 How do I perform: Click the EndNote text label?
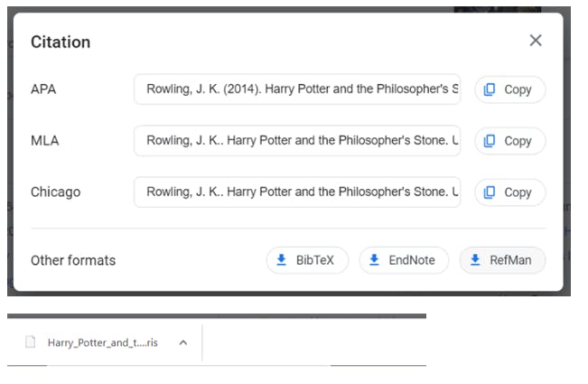pyautogui.click(x=412, y=260)
